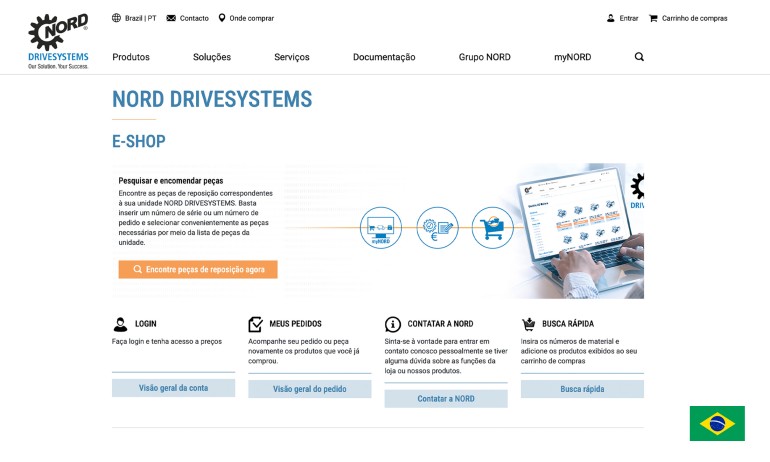The width and height of the screenshot is (770, 462).
Task: Click the Contatar a NORD button
Action: click(x=446, y=399)
